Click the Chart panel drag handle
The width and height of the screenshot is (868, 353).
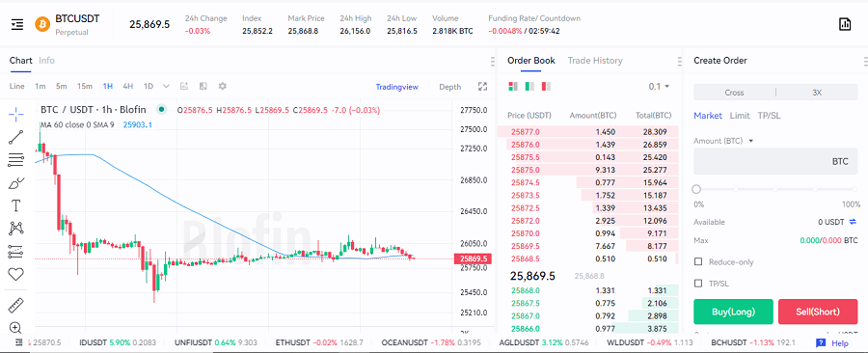(493, 61)
